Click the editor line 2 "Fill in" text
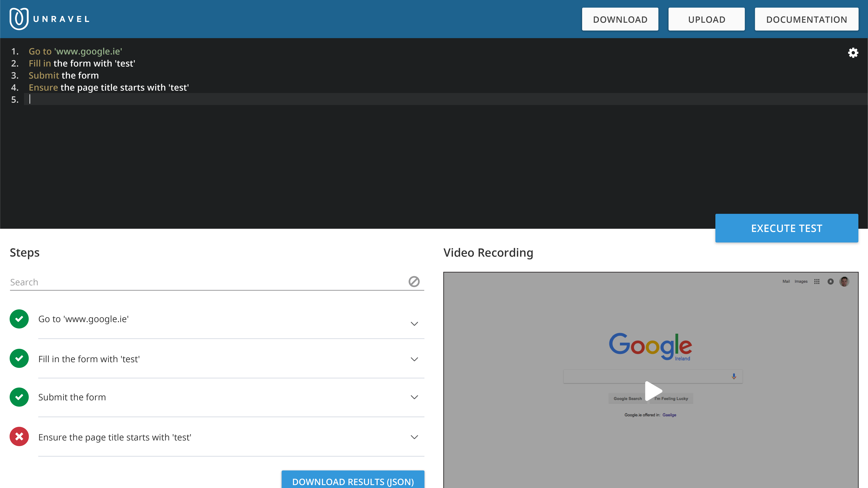 click(40, 63)
